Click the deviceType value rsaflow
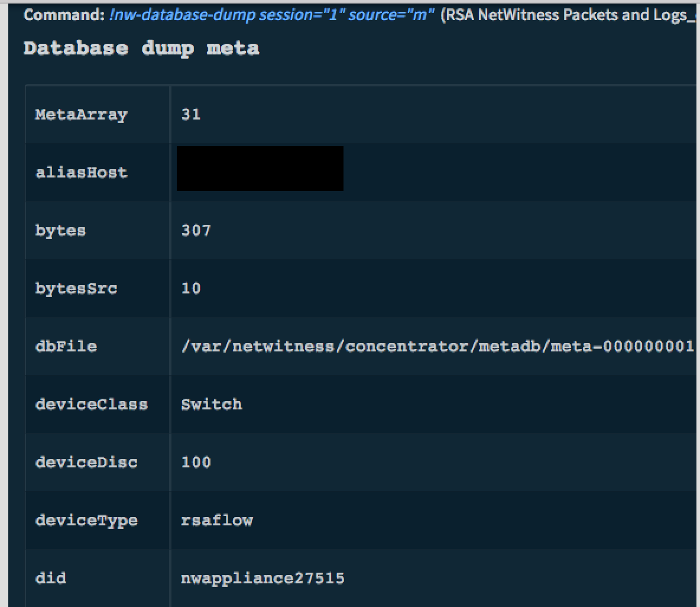 click(x=217, y=520)
